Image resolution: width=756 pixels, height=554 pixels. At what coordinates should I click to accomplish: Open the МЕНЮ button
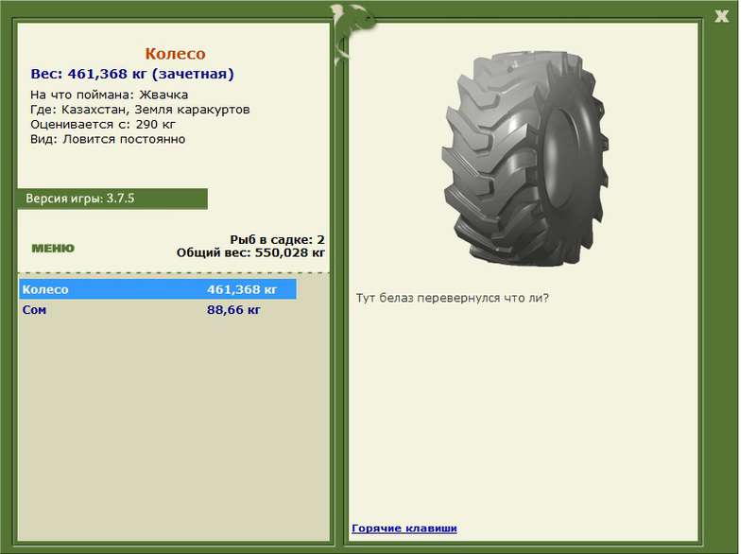click(53, 249)
